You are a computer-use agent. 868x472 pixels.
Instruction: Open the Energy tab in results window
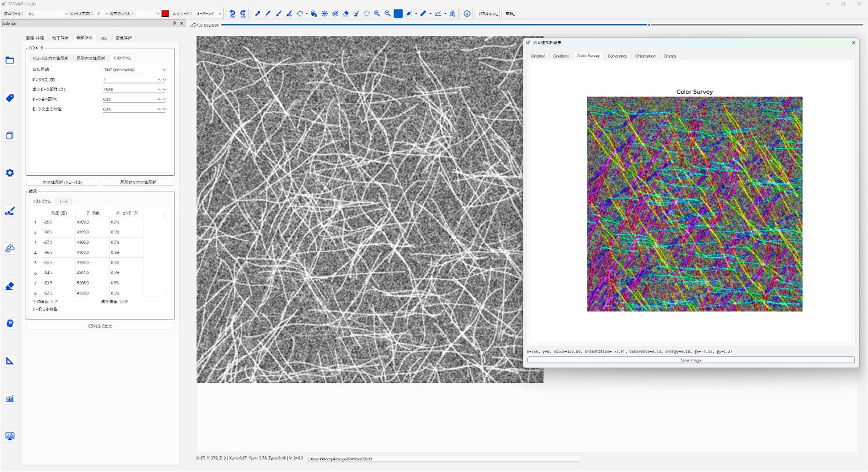[670, 56]
